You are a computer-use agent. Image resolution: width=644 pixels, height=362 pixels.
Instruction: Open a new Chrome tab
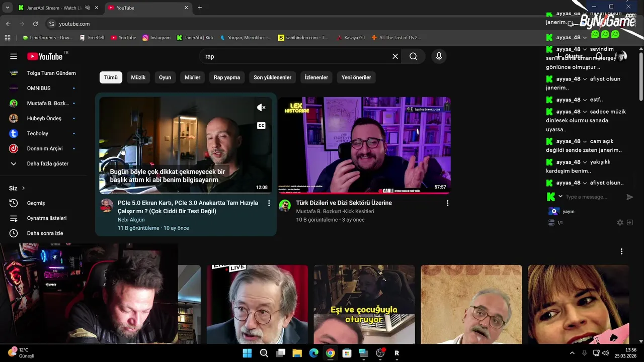200,8
